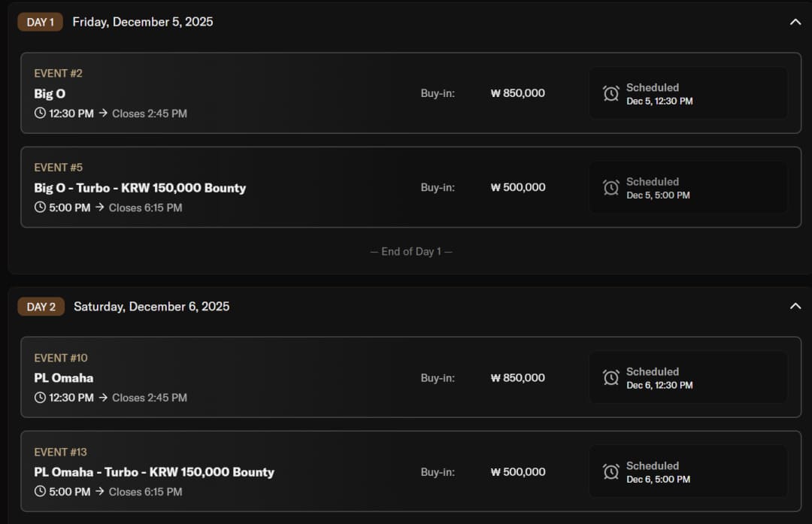
Task: Click the clock icon beside PL Omaha 12:30 PM
Action: (41, 398)
